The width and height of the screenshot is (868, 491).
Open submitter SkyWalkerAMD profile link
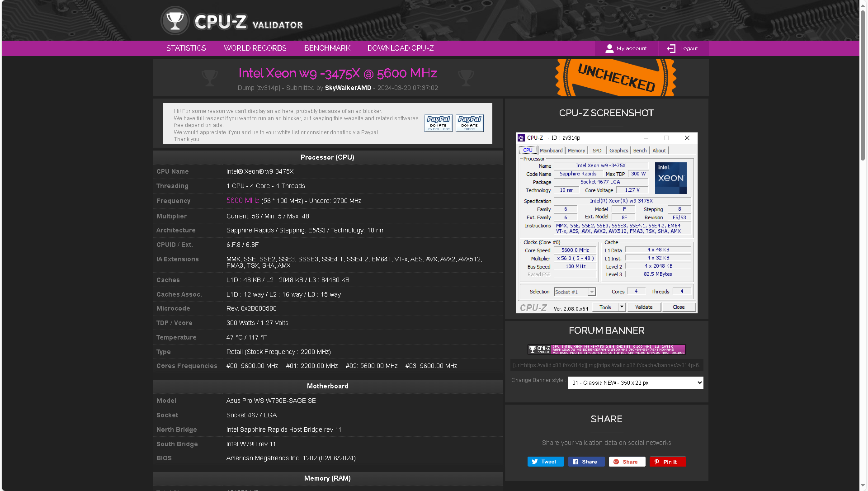(x=348, y=88)
